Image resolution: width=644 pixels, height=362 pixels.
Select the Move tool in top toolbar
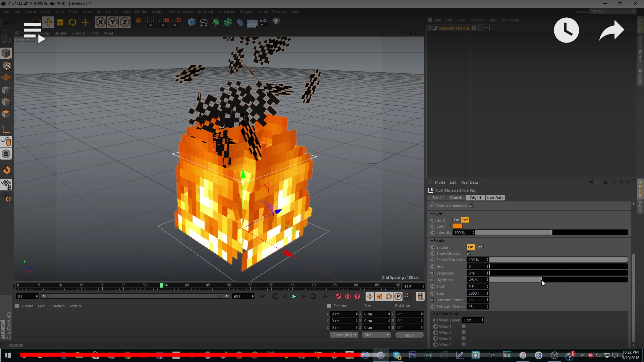click(x=48, y=22)
